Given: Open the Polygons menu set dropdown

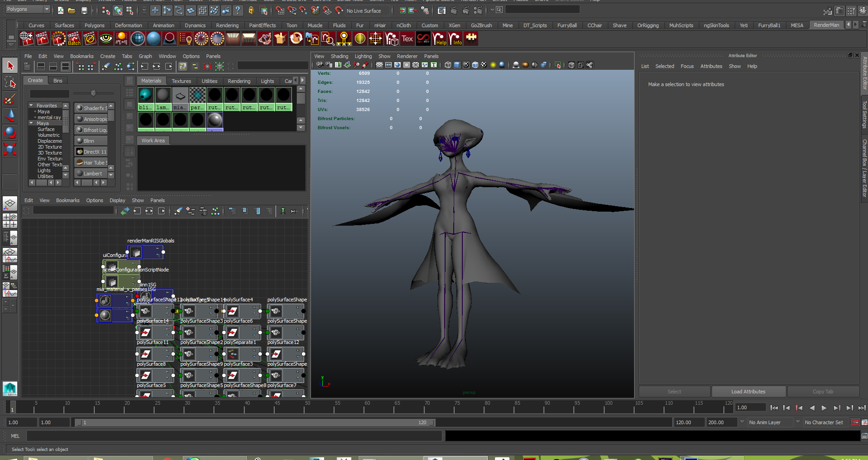Looking at the screenshot, I should tap(28, 10).
